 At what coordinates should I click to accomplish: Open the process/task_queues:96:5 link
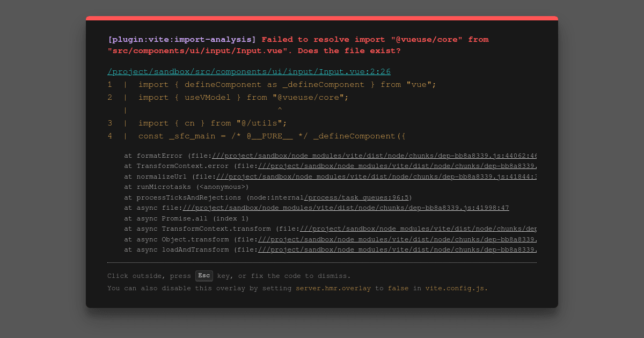tap(356, 198)
